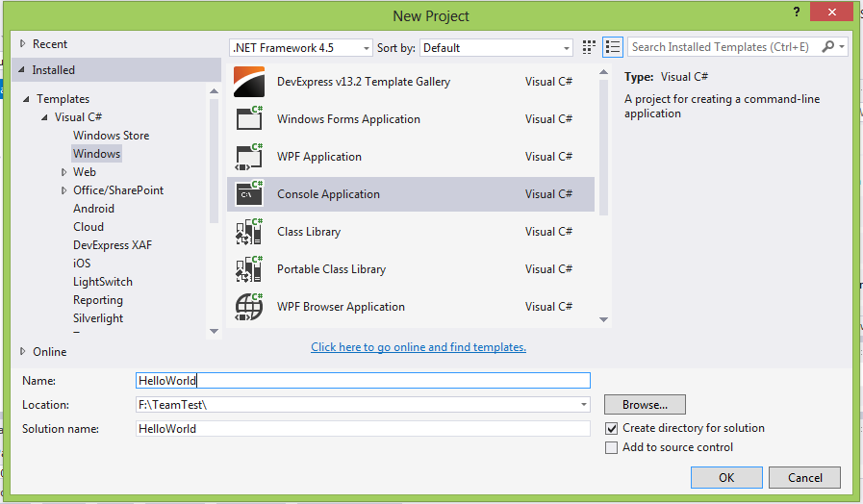Click the Solution name input field
The width and height of the screenshot is (863, 504).
363,429
